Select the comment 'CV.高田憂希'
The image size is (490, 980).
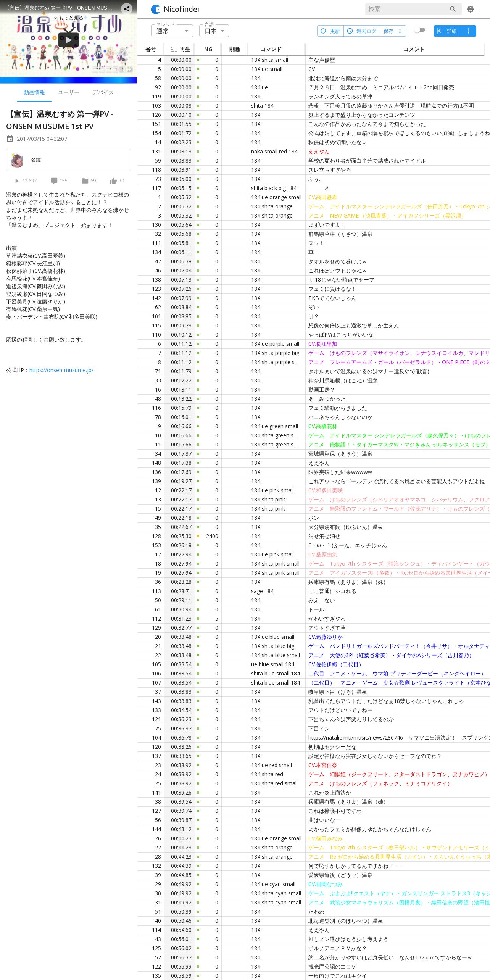tap(322, 197)
